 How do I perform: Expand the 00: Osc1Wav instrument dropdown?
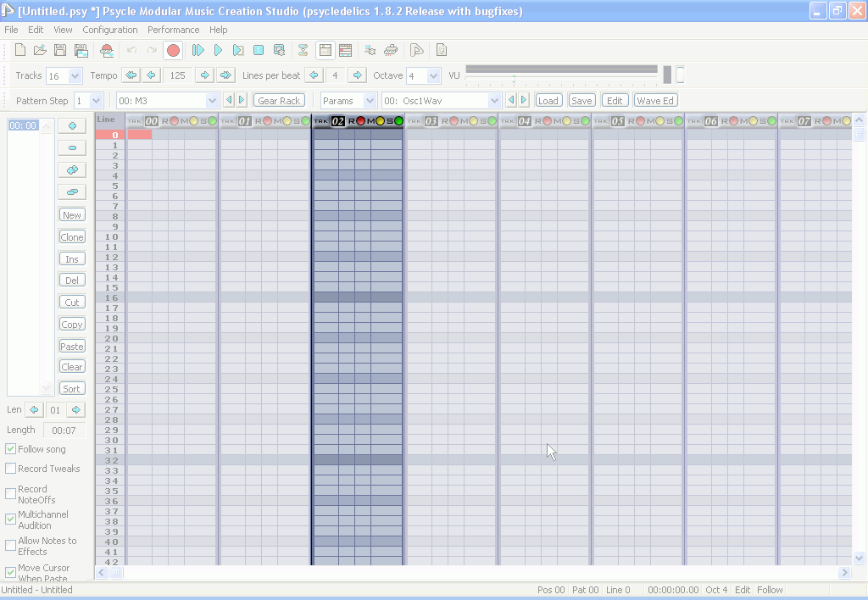(x=494, y=101)
